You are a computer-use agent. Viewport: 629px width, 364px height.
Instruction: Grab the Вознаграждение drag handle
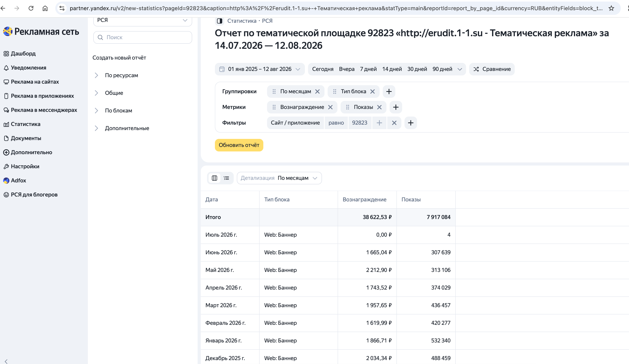(274, 107)
